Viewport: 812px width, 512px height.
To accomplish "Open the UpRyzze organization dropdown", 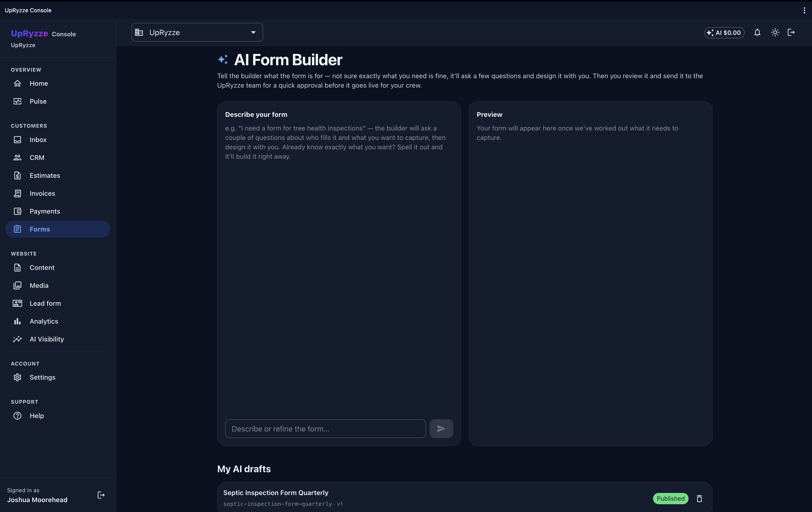I will pyautogui.click(x=197, y=32).
